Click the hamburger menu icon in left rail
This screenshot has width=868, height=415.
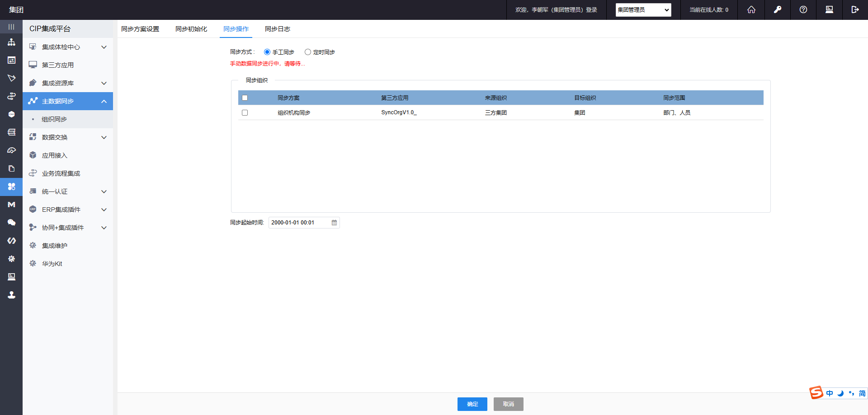[11, 27]
